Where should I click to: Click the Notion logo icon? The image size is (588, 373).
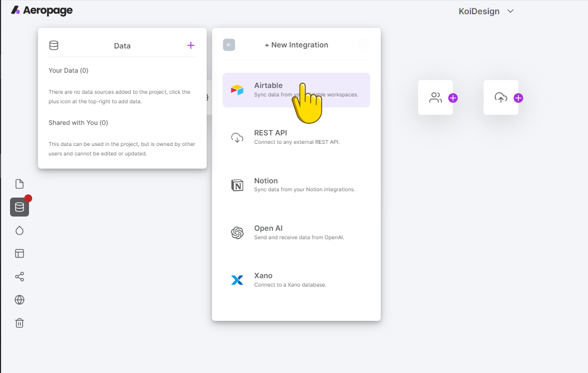[237, 185]
